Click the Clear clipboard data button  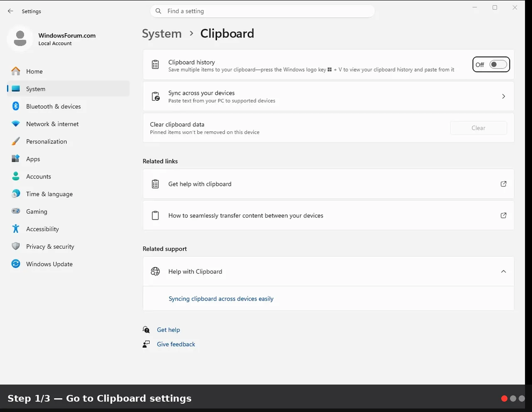tap(478, 128)
